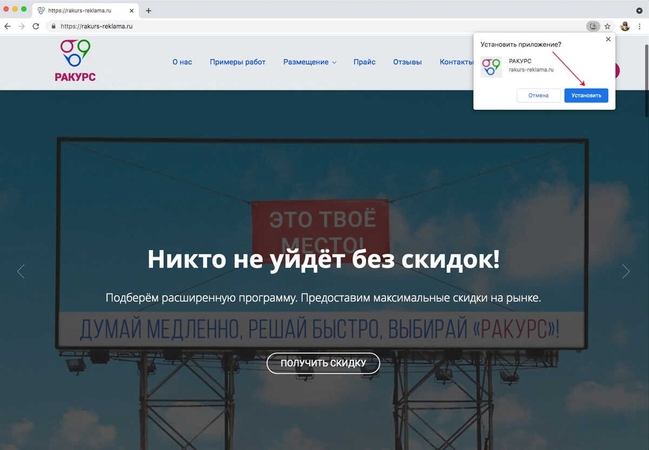Open a new tab with plus button
The height and width of the screenshot is (450, 649).
(x=149, y=11)
